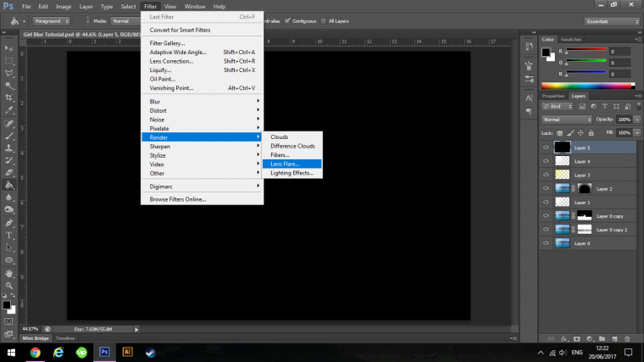Image resolution: width=644 pixels, height=362 pixels.
Task: Open layer blend mode Normal dropdown
Action: (x=567, y=120)
